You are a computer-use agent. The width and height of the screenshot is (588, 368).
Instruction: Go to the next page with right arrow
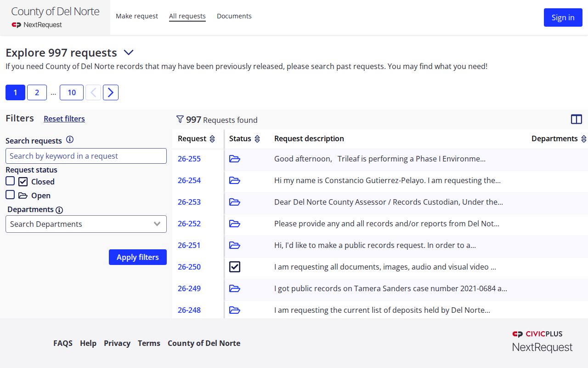[x=111, y=92]
